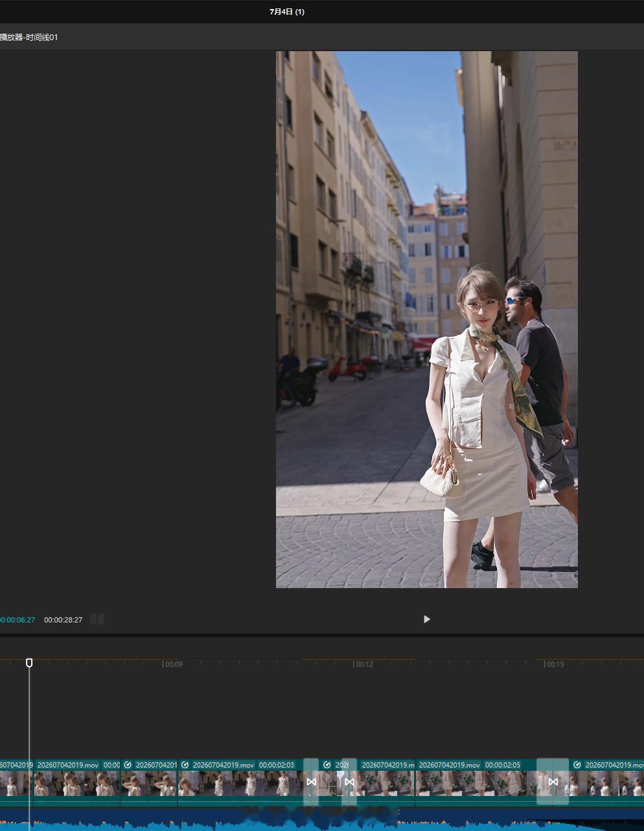Click the transition icon ending the 00:00:02:03 clip

tap(311, 782)
